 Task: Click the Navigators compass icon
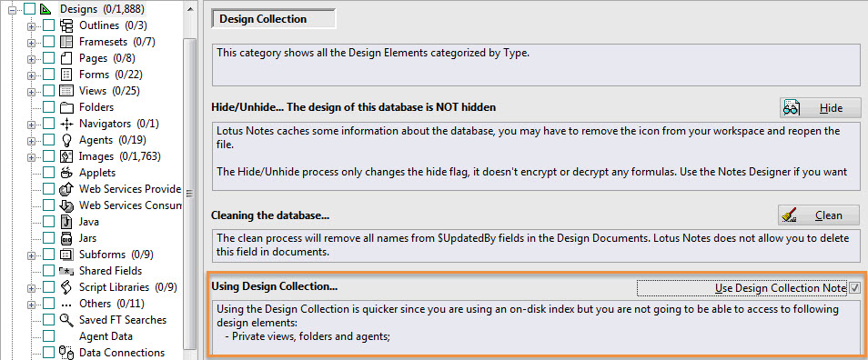point(66,124)
